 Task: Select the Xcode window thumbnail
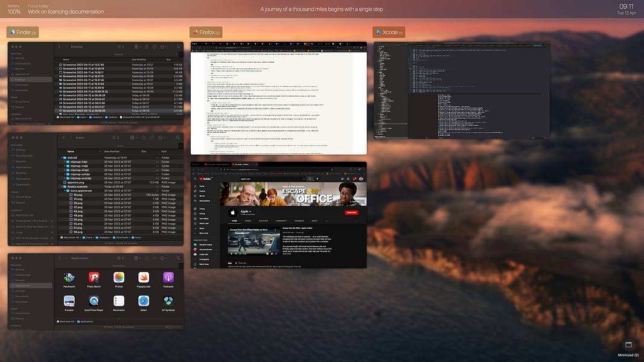pyautogui.click(x=462, y=91)
